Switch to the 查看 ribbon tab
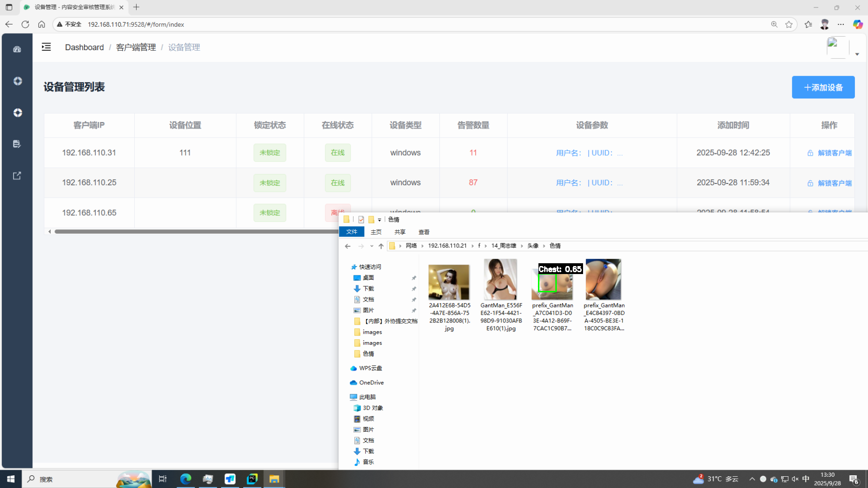Image resolution: width=868 pixels, height=488 pixels. (424, 232)
